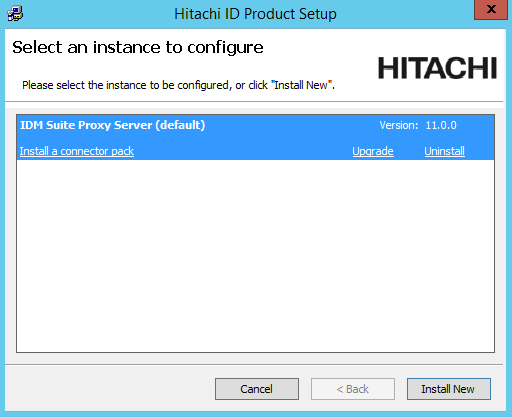Click the Hitachi ID Product Setup title text
Image resolution: width=512 pixels, height=417 pixels.
point(255,14)
